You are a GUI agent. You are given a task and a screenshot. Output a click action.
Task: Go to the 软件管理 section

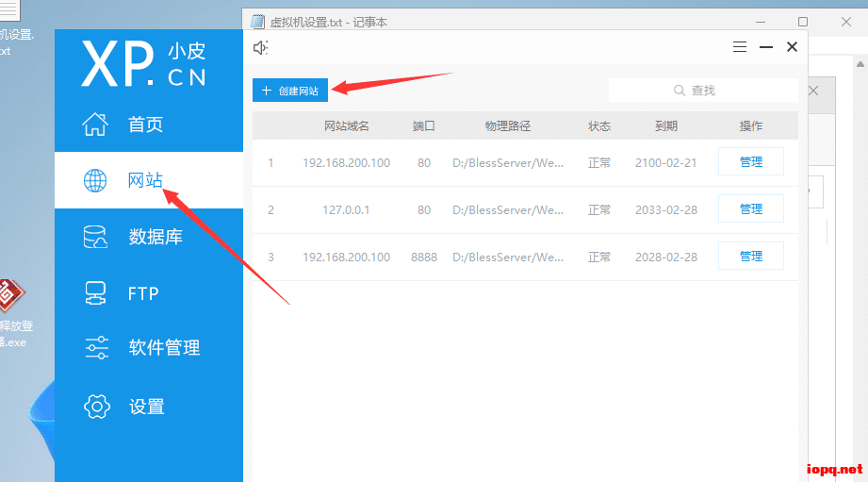coord(164,348)
